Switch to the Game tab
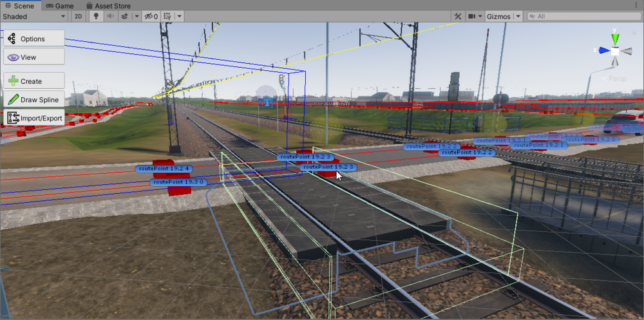644x320 pixels. click(60, 6)
